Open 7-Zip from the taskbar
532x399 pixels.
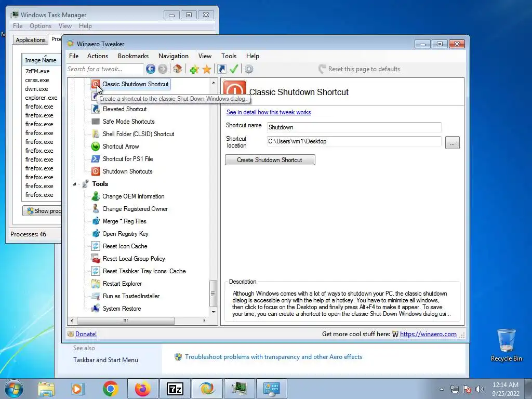(175, 389)
